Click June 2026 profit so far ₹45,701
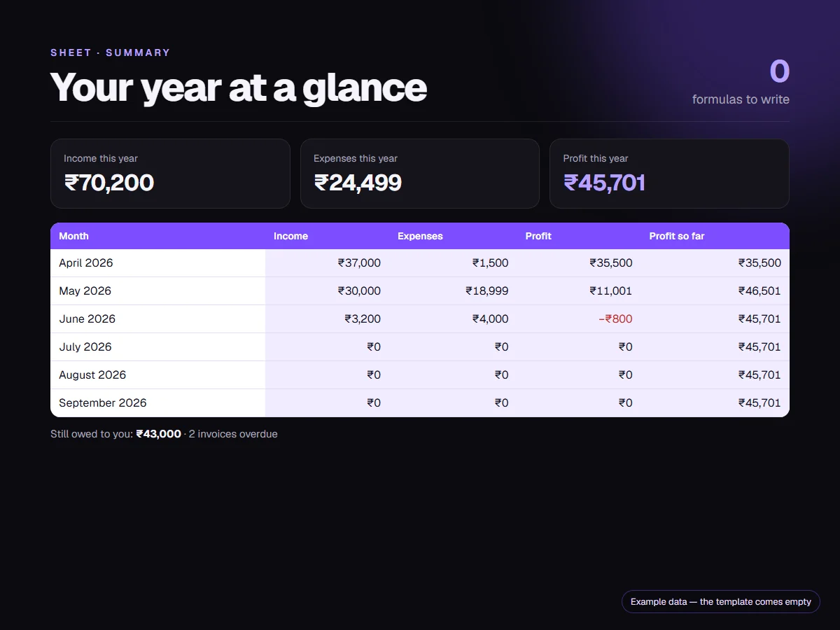The image size is (840, 630). (x=759, y=319)
